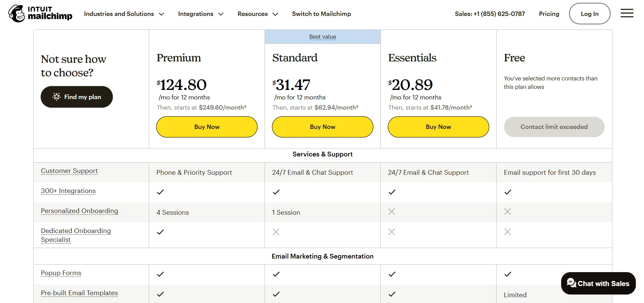Open the Best value link above Standard
Viewport: 644px width, 303px height.
tap(322, 37)
